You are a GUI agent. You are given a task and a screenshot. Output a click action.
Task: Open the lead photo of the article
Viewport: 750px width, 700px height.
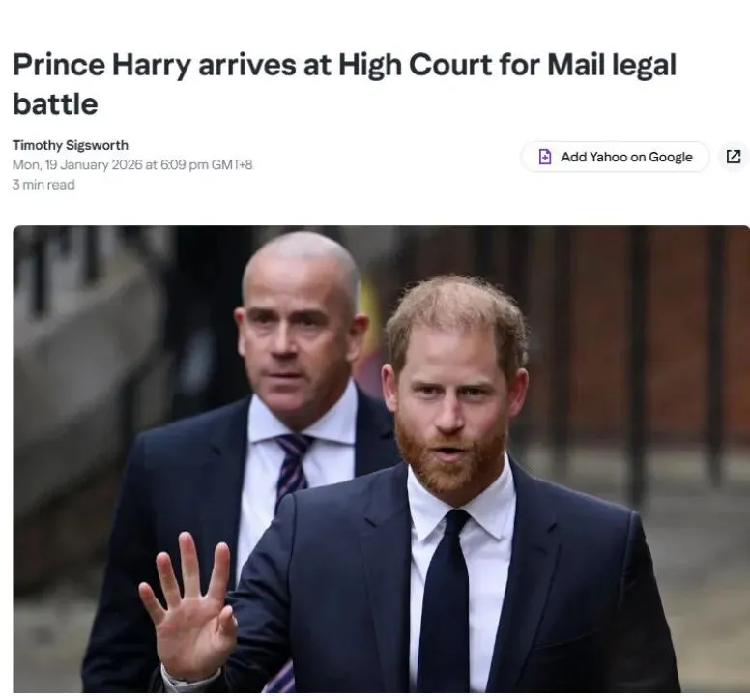point(381,459)
